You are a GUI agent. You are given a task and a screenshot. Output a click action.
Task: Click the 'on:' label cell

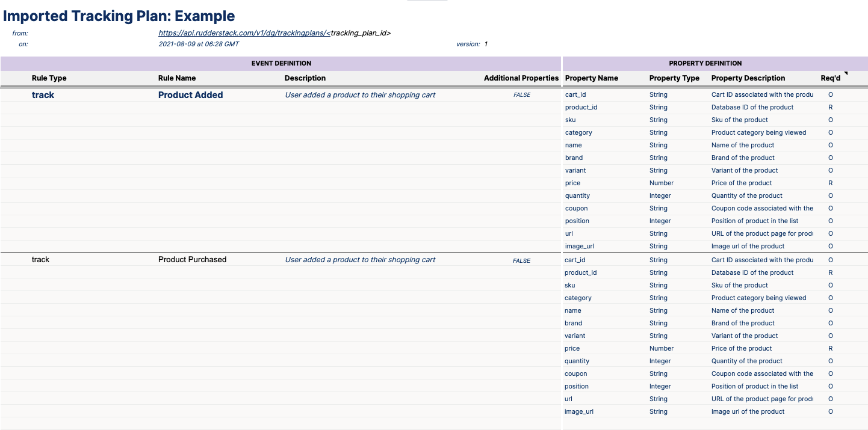coord(23,44)
